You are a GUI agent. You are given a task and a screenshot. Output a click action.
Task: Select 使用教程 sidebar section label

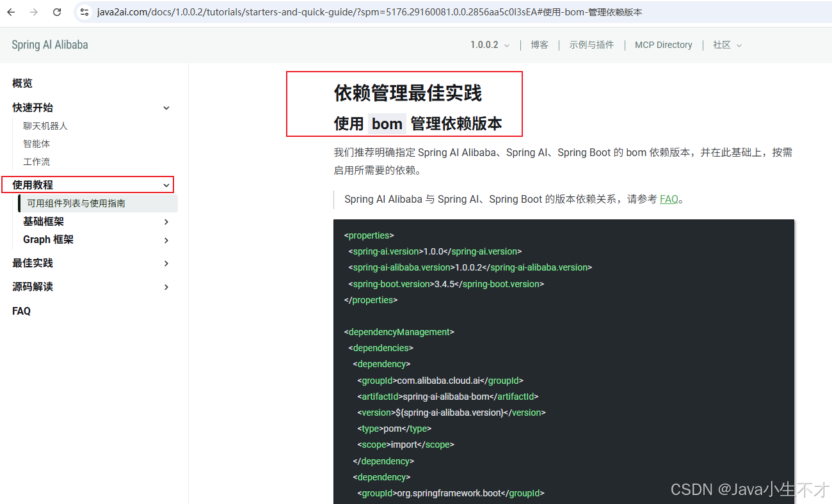click(x=33, y=185)
